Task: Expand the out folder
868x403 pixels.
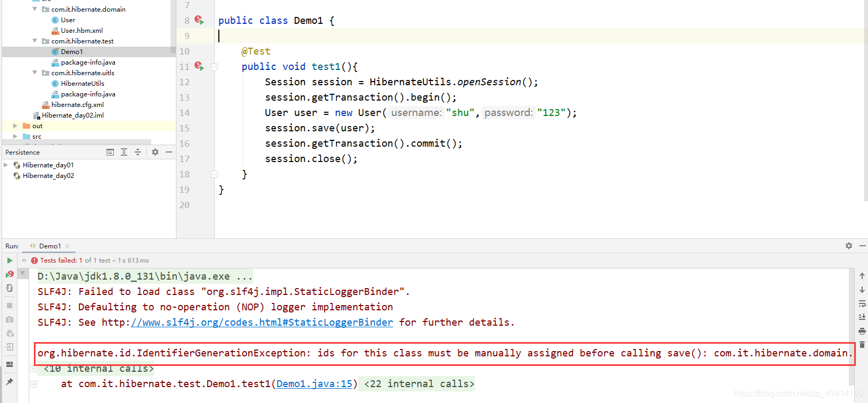Action: point(15,126)
